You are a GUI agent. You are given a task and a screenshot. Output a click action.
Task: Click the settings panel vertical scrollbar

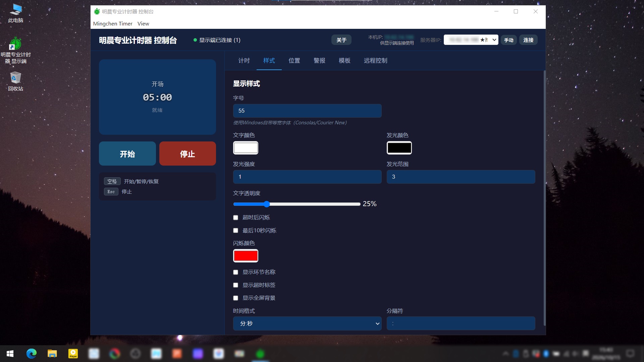coord(544,198)
